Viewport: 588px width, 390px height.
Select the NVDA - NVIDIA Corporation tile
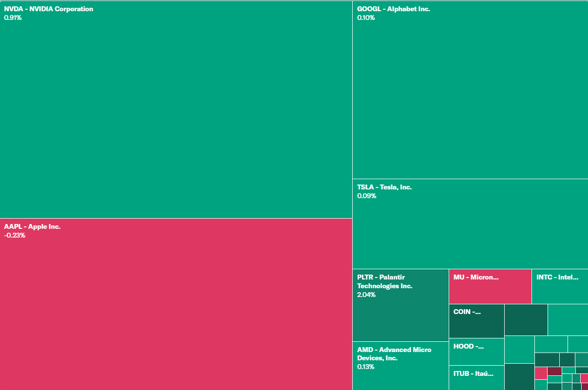[x=176, y=110]
